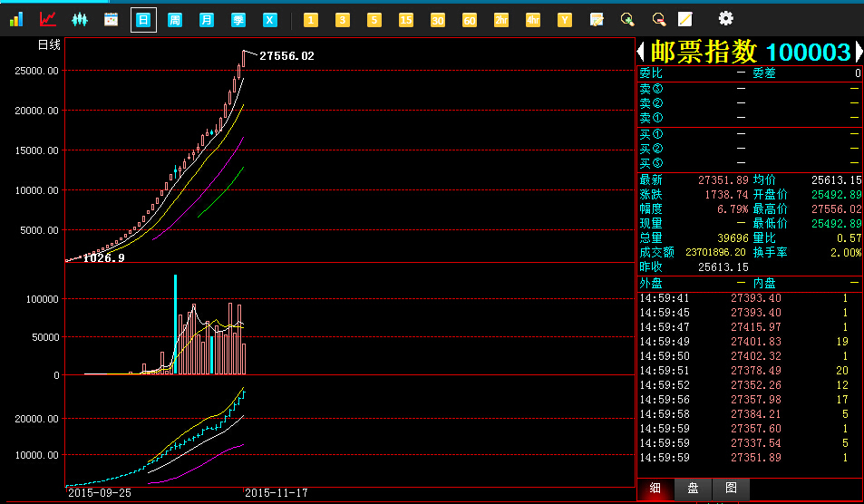Viewport: 864px width, 504px height.
Task: Toggle the monthly (月) period button
Action: tap(207, 19)
